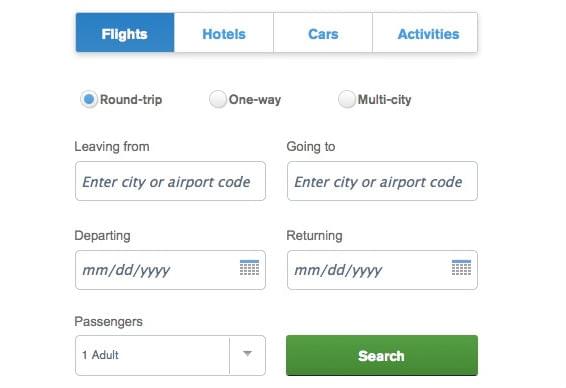Viewport: 566px width, 388px height.
Task: Switch to the Cars tab
Action: click(323, 33)
